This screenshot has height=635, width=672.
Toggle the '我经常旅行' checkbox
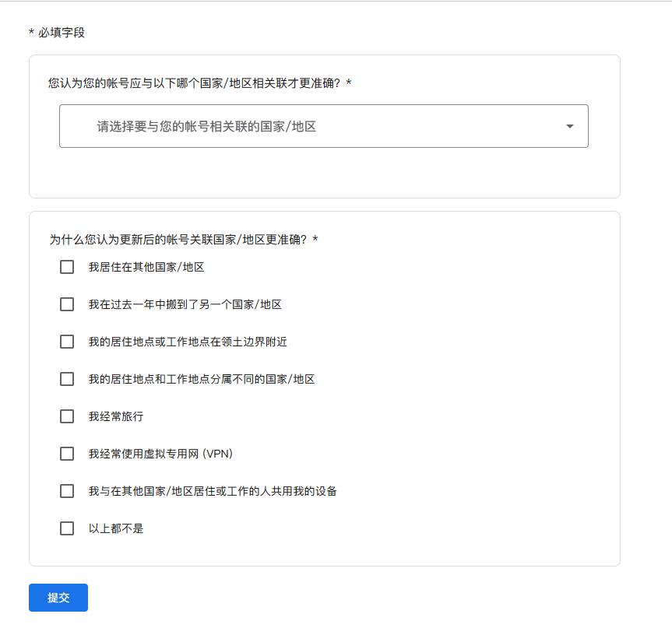coord(67,416)
